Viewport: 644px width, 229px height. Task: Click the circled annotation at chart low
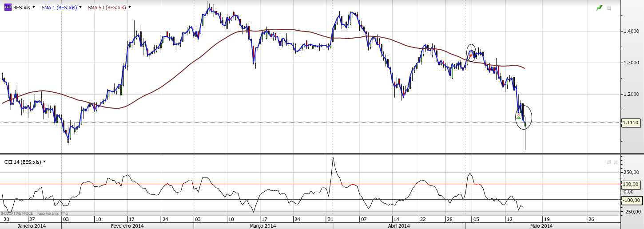524,117
